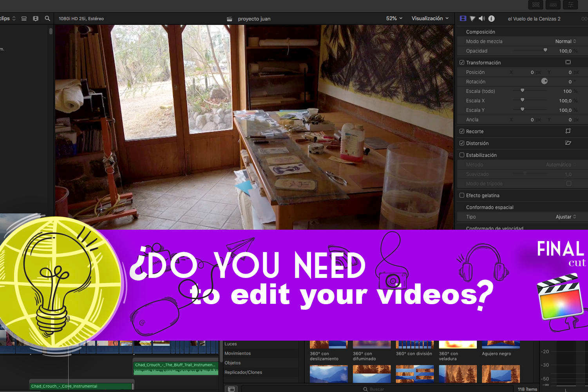
Task: Click the Opacidad slider handle
Action: click(545, 50)
